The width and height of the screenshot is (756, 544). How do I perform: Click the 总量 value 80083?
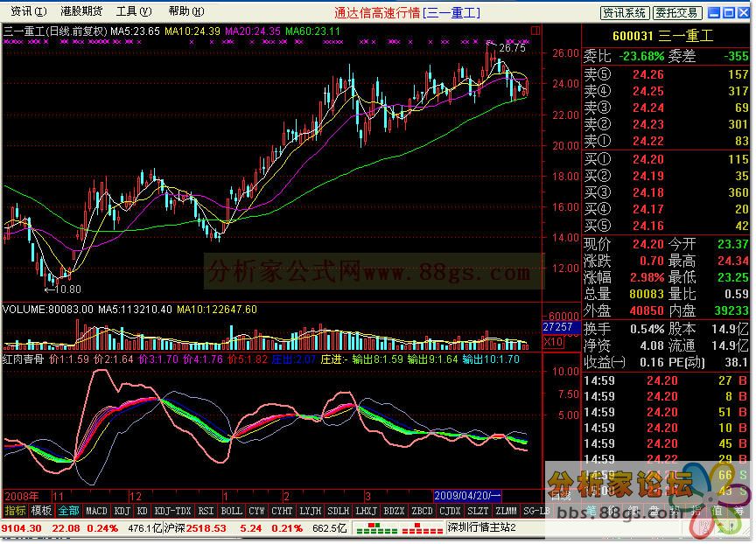647,294
